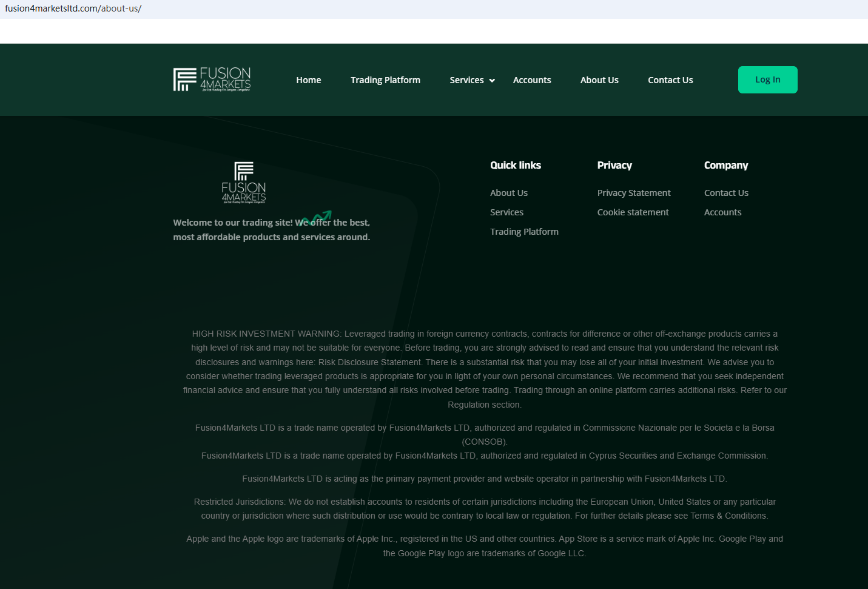
Task: Click the Quick links footer heading
Action: click(x=516, y=165)
